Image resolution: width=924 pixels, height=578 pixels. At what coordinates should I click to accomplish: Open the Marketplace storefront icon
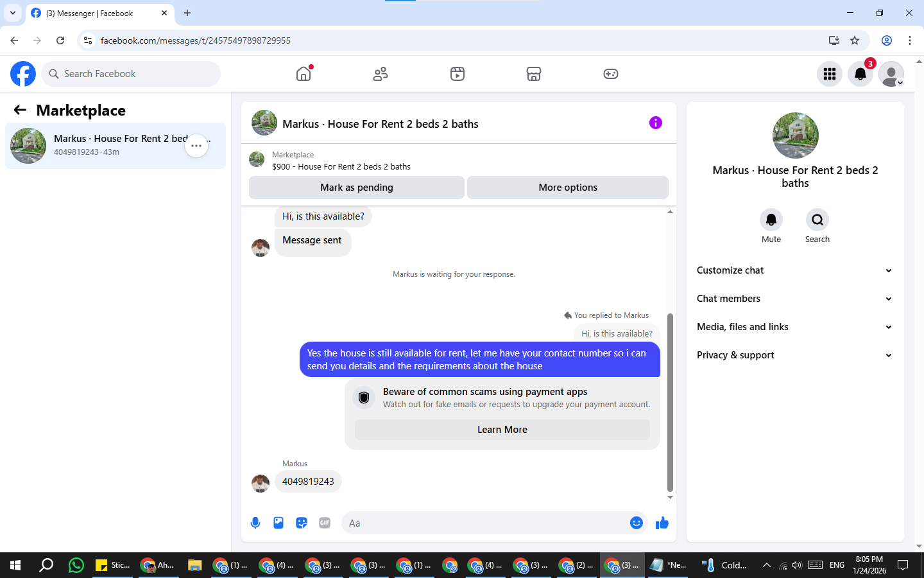click(x=534, y=74)
